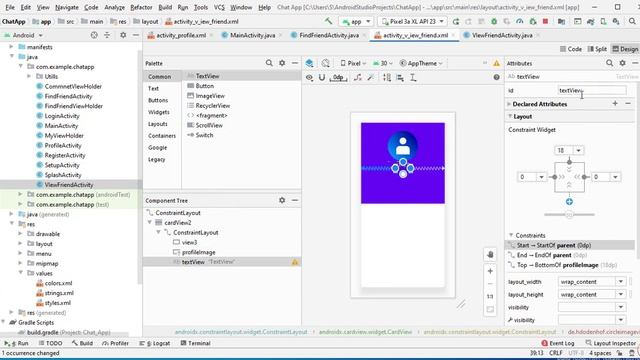Toggle the Pan screen hand tool
Viewport: 640px width, 360px height.
tap(490, 254)
